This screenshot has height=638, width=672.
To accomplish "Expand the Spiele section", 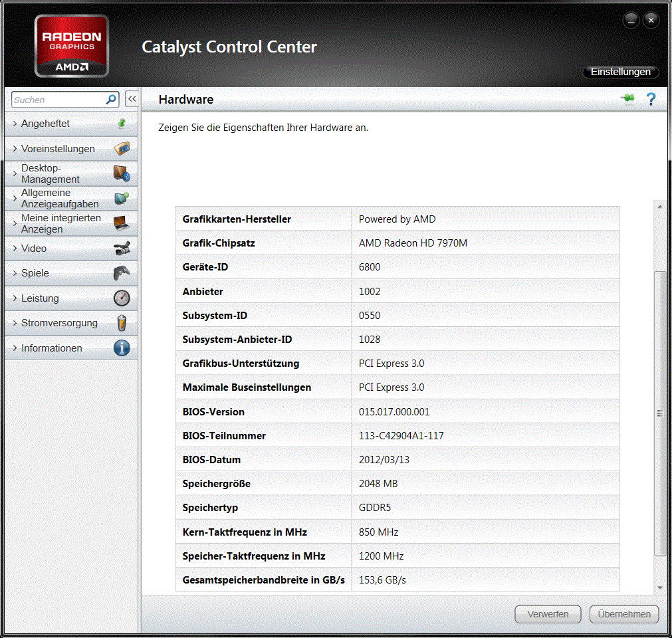I will 15,273.
